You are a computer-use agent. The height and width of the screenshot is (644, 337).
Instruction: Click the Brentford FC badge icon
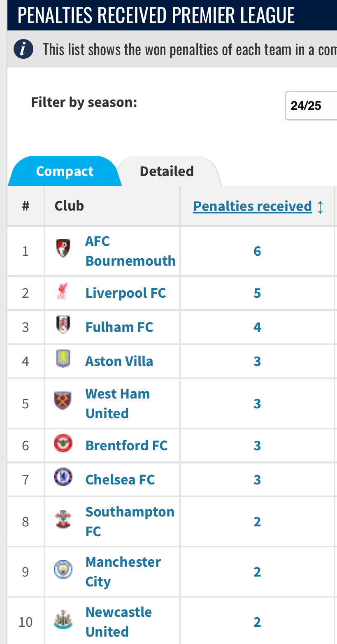(63, 443)
